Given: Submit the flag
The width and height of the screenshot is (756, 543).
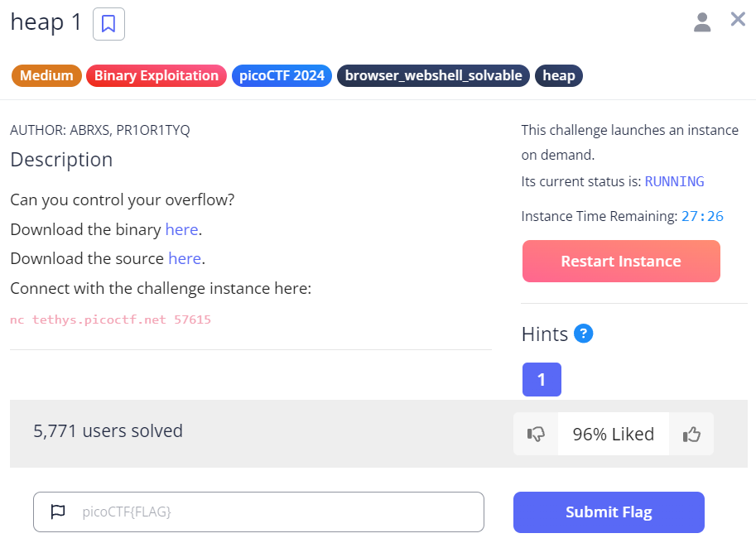Looking at the screenshot, I should tap(609, 512).
